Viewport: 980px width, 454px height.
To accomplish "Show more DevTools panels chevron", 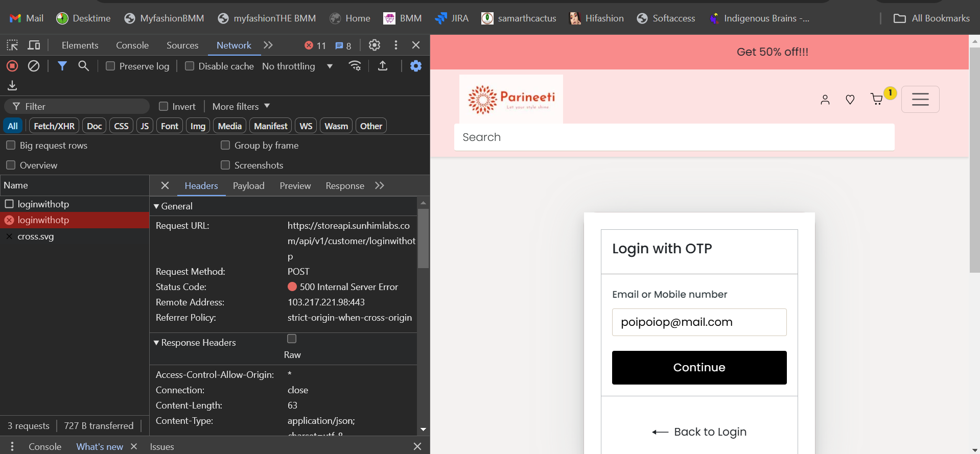I will [x=268, y=45].
